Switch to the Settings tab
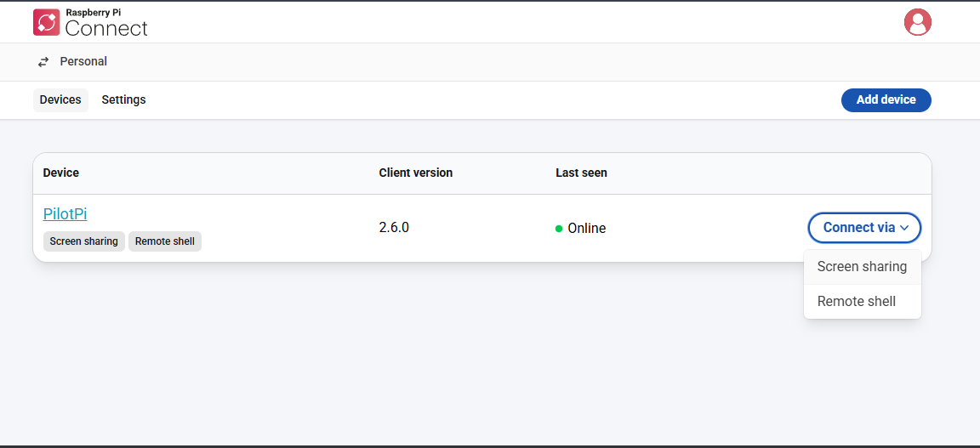This screenshot has height=448, width=980. pos(123,100)
